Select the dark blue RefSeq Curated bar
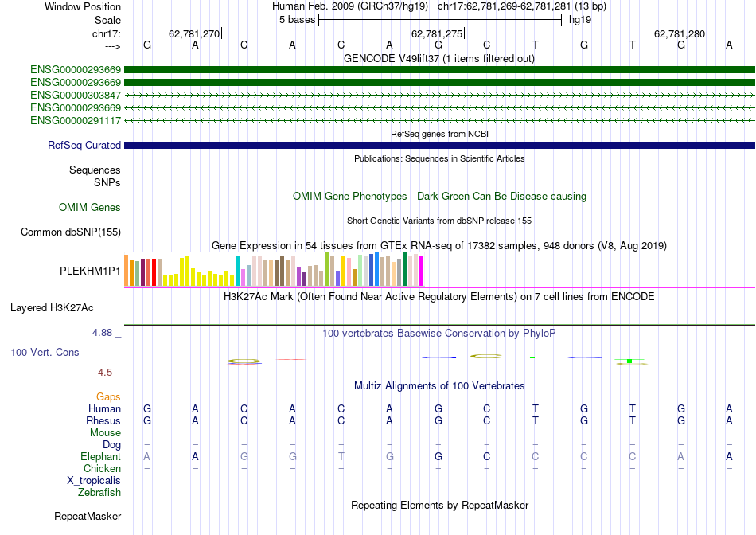Image resolution: width=756 pixels, height=535 pixels. [x=439, y=145]
